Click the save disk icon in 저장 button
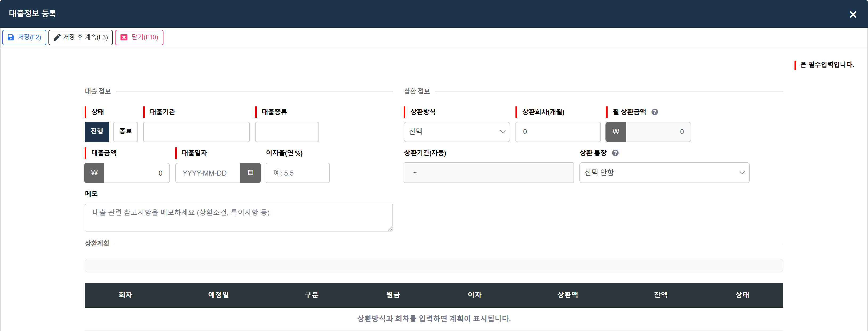The image size is (868, 331). coord(11,37)
